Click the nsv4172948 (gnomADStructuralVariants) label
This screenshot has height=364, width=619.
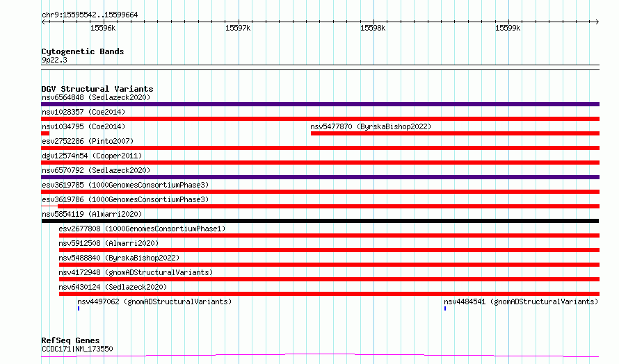click(x=136, y=272)
